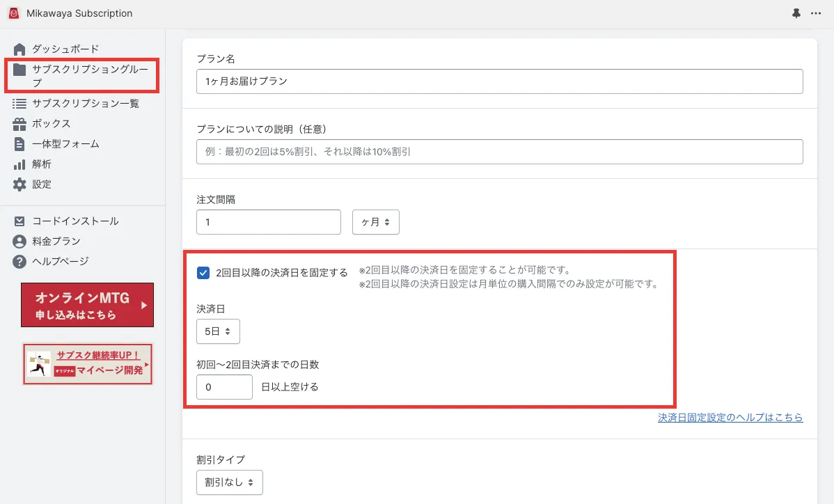Click the オンラインMTG 申し込みはこちら banner

(x=87, y=305)
